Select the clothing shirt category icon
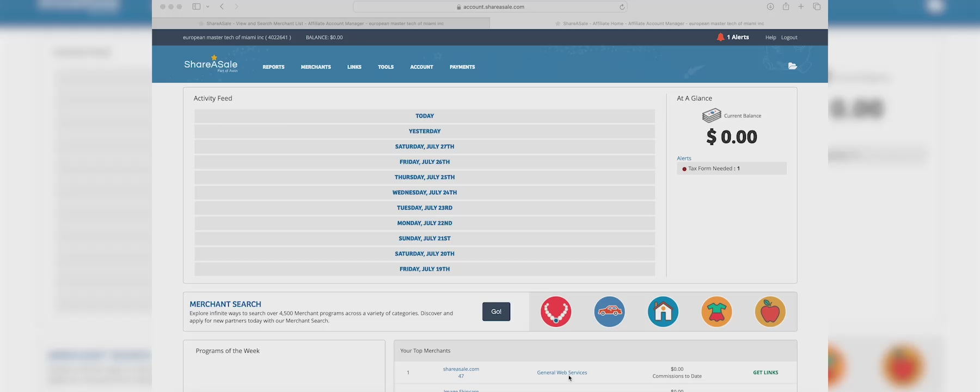Image resolution: width=980 pixels, height=392 pixels. 716,311
